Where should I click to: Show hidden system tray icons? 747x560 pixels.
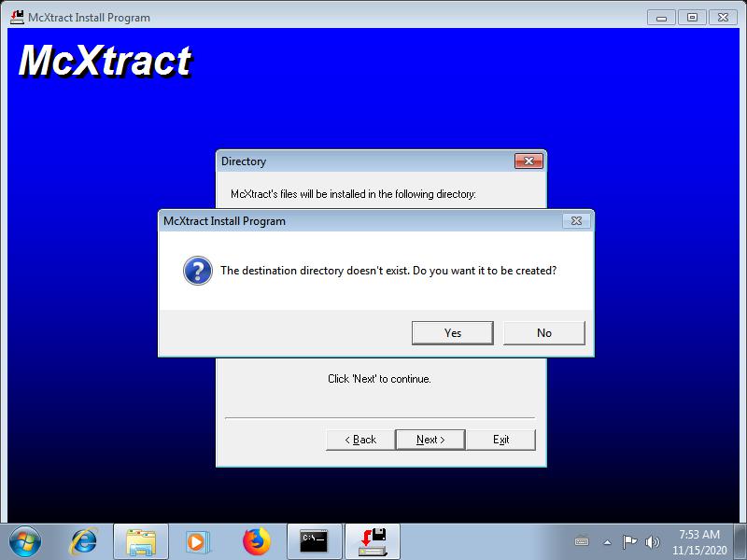pyautogui.click(x=608, y=542)
